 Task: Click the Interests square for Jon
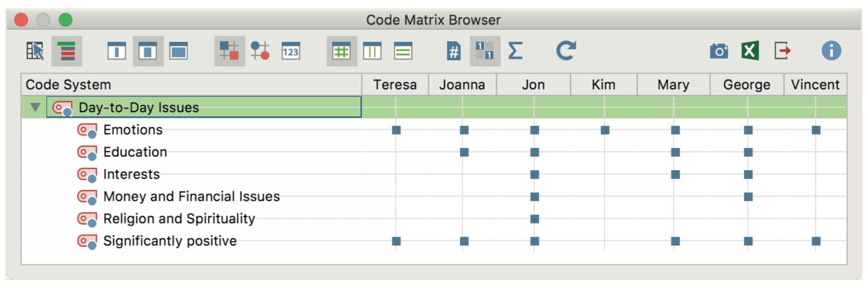[x=534, y=174]
